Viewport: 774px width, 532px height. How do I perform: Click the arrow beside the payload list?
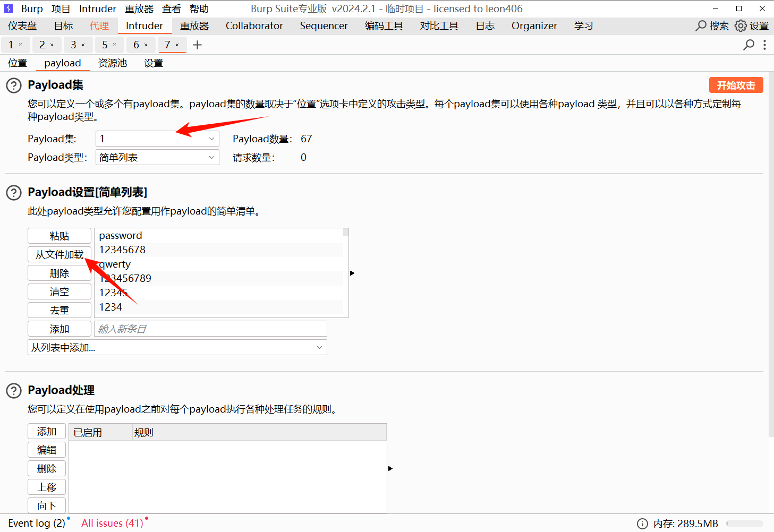pos(352,273)
